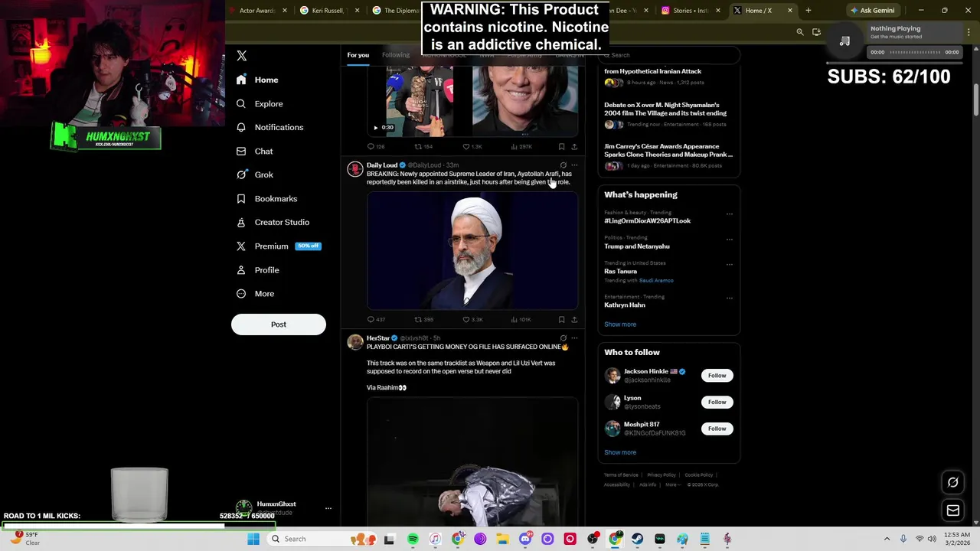980x551 pixels.
Task: Share the Daily Loud post
Action: pyautogui.click(x=574, y=320)
